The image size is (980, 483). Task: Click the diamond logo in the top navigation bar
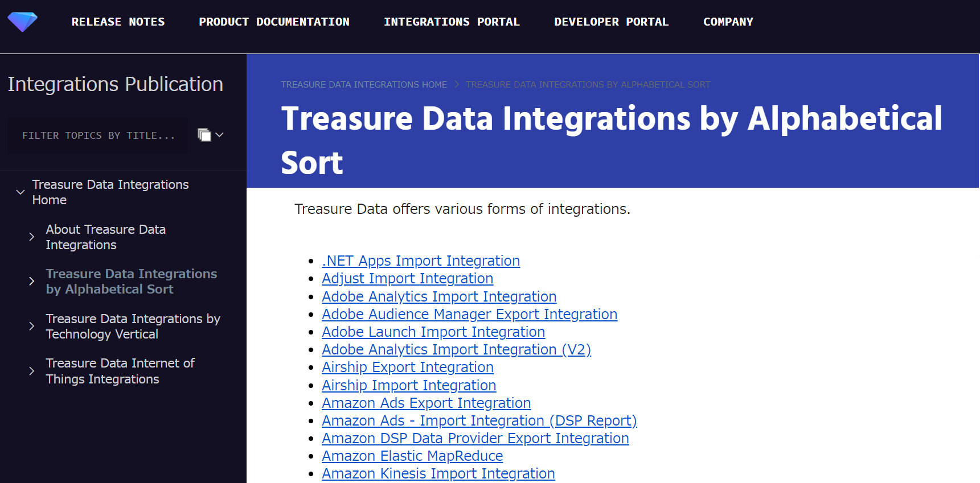tap(22, 21)
